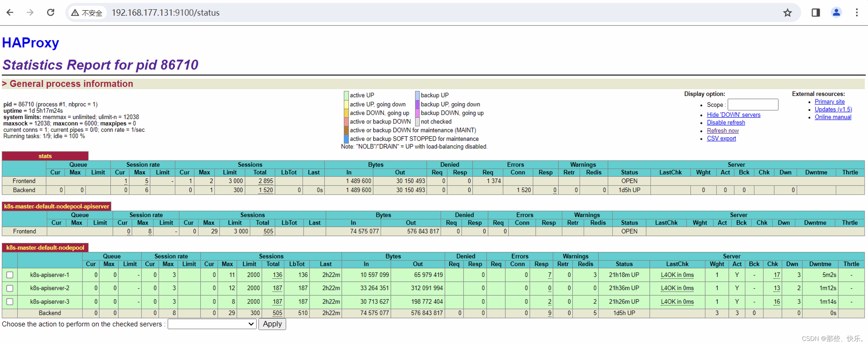Image resolution: width=868 pixels, height=345 pixels.
Task: Click LastChk L4OK for k8s-apiserver-1
Action: [677, 275]
